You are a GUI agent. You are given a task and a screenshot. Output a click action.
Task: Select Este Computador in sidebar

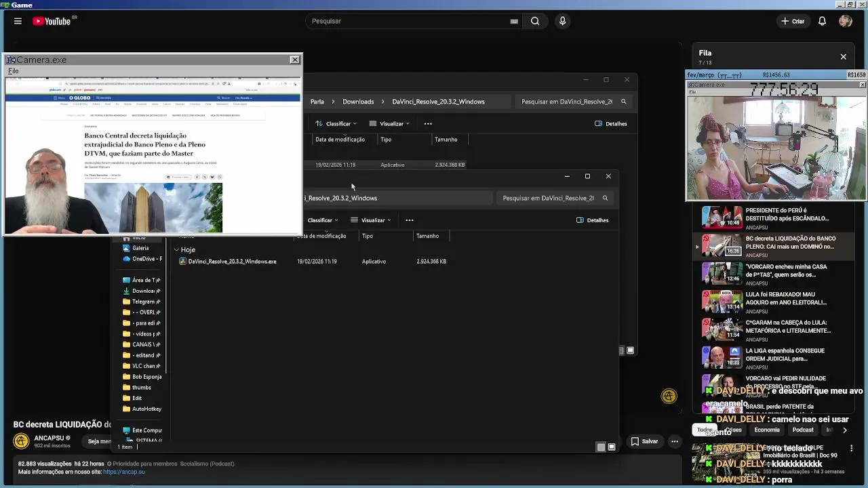click(142, 430)
